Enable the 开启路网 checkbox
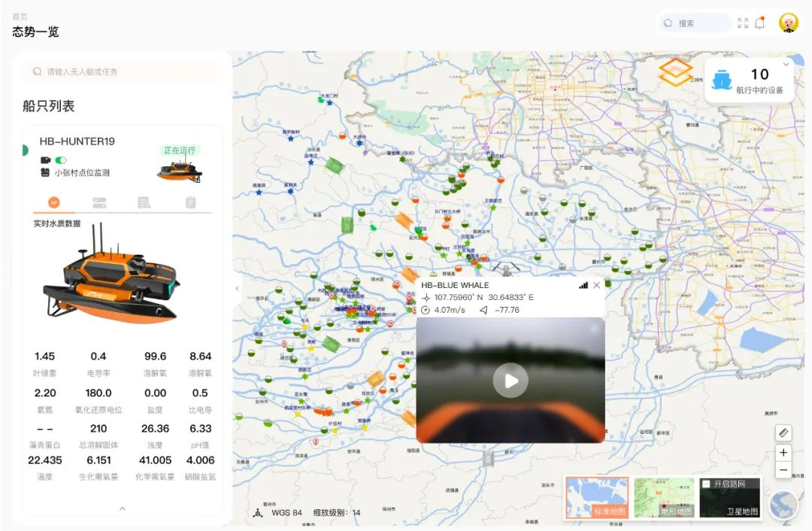 pyautogui.click(x=706, y=484)
